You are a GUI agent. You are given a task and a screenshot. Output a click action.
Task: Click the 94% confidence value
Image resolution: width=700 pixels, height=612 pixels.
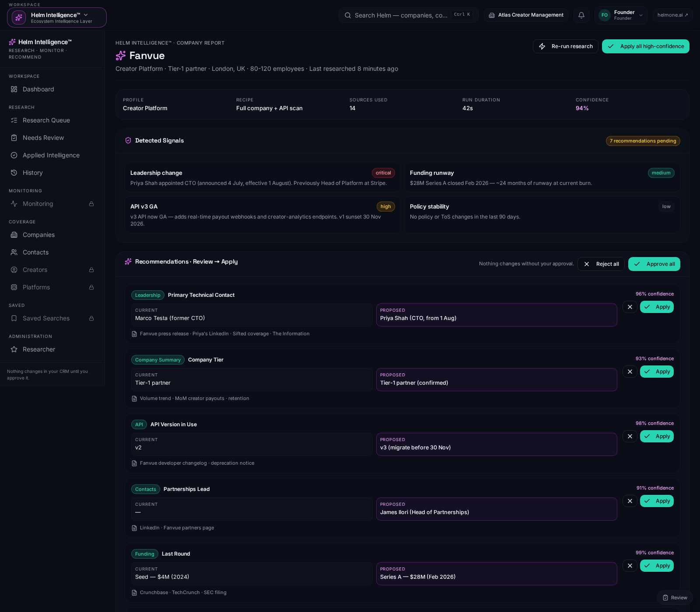click(582, 108)
